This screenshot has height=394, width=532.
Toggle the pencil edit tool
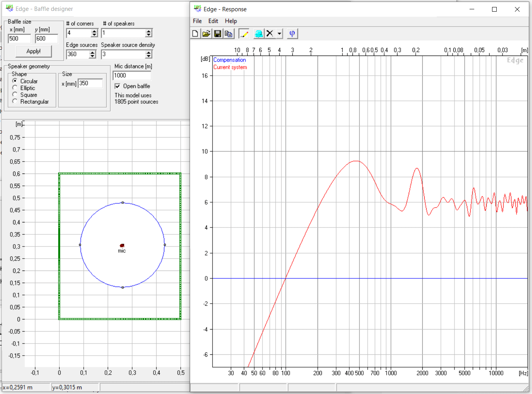point(244,34)
